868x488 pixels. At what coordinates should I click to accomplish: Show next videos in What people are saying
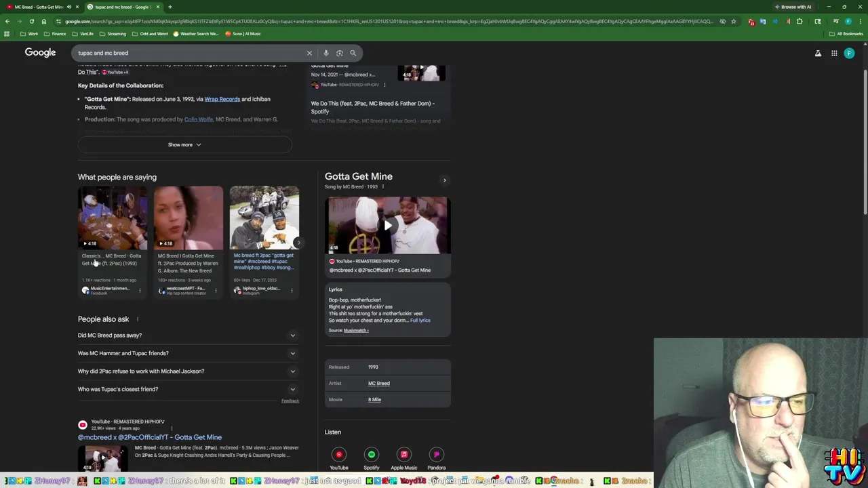tap(298, 243)
